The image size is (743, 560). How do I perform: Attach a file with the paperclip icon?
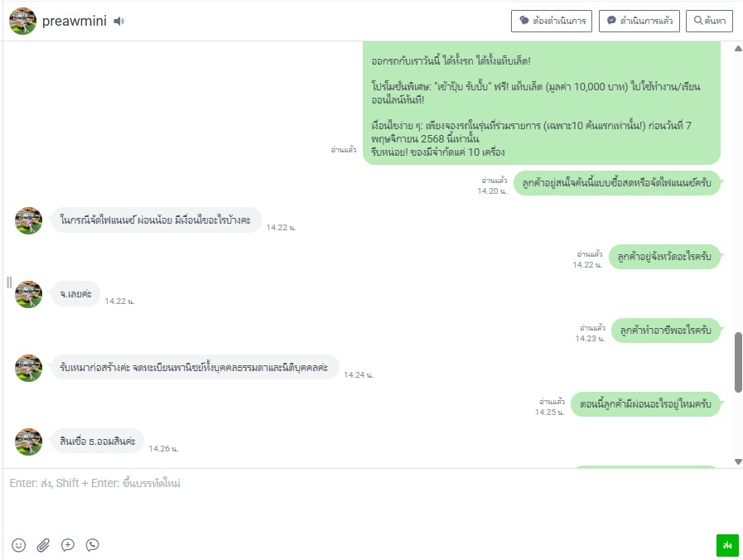coord(43,545)
